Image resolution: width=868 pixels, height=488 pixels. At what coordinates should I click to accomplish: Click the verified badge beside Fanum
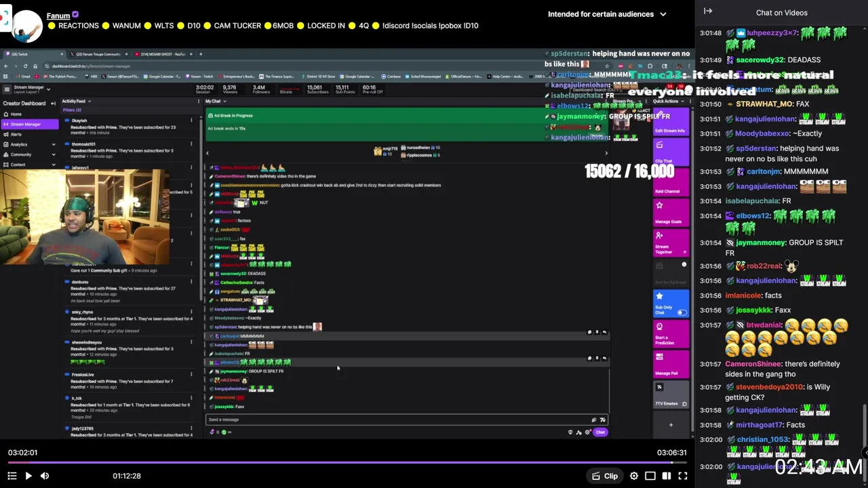tap(75, 14)
